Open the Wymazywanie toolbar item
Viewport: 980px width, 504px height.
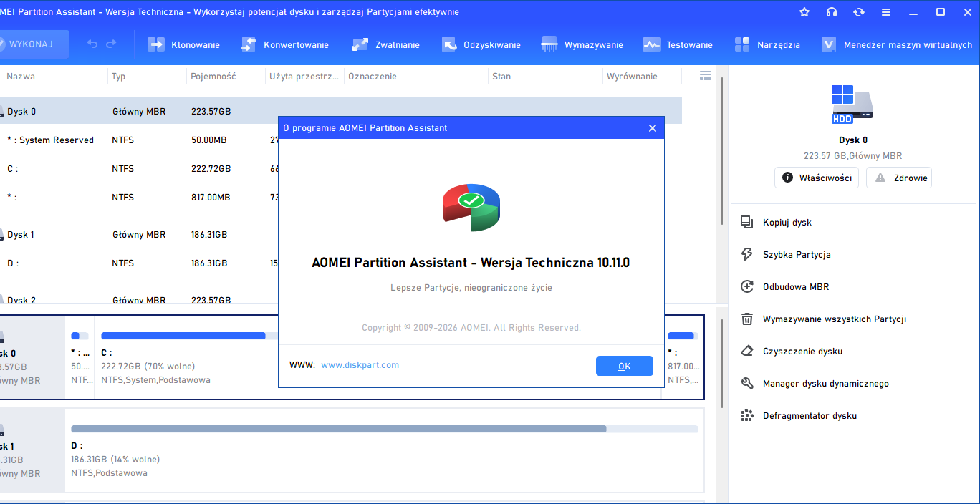582,44
